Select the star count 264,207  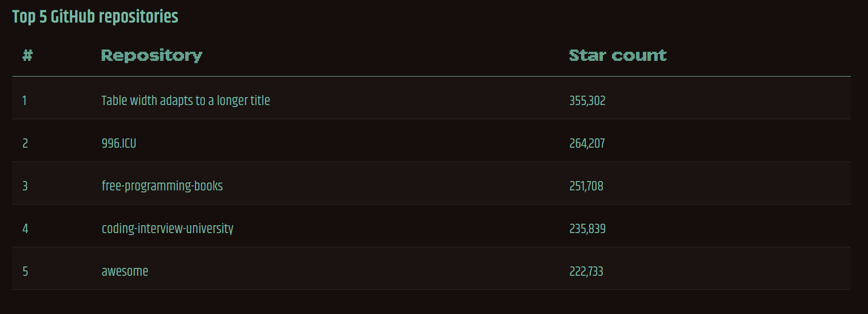[x=587, y=143]
